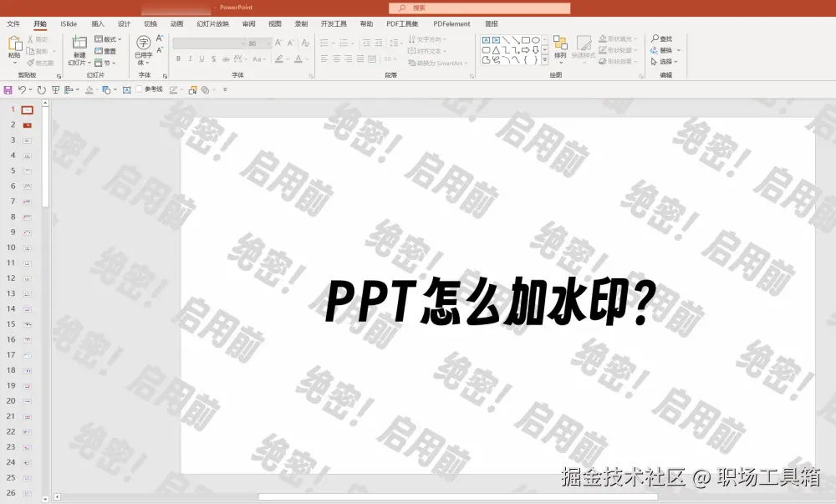
Task: Open the Layout (版式) dropdown
Action: tap(108, 39)
